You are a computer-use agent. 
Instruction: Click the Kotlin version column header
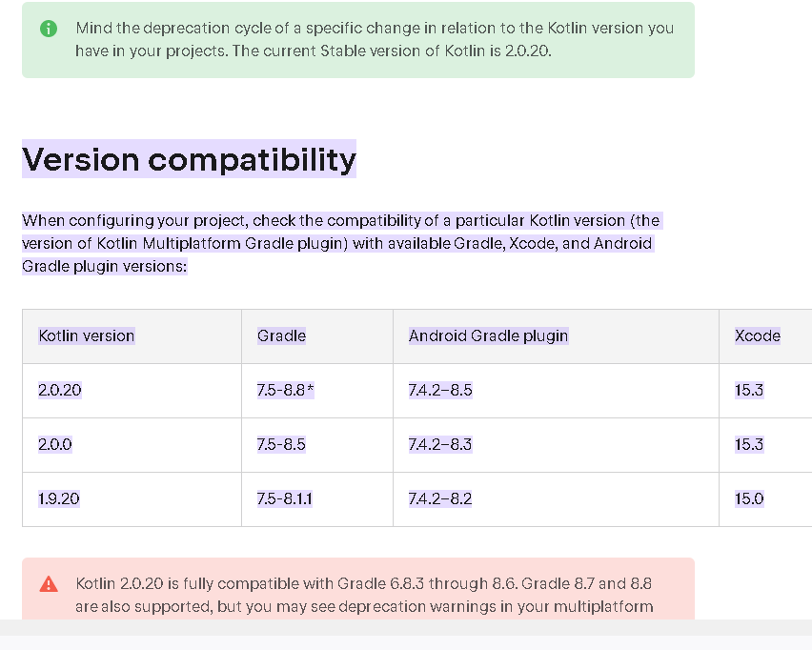point(87,335)
